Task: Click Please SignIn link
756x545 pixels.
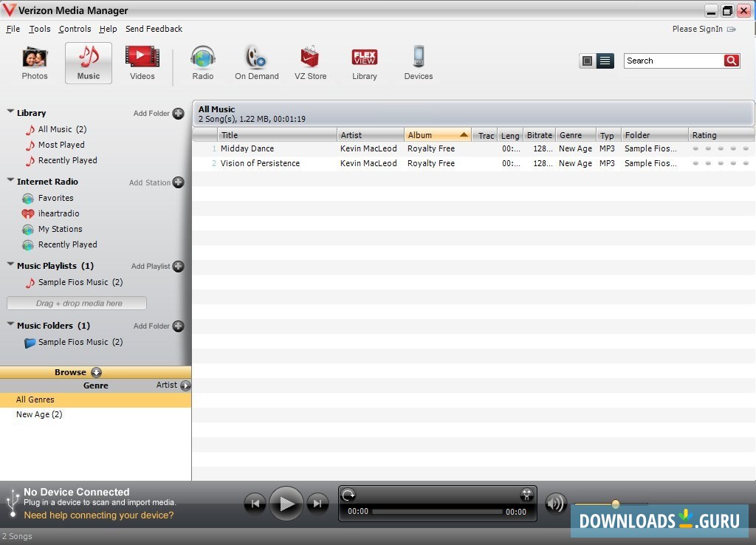Action: coord(697,29)
